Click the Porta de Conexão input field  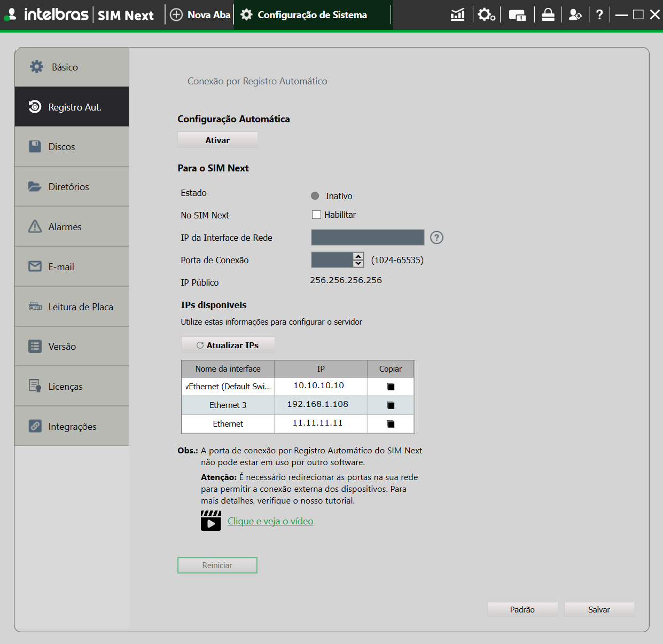(332, 260)
